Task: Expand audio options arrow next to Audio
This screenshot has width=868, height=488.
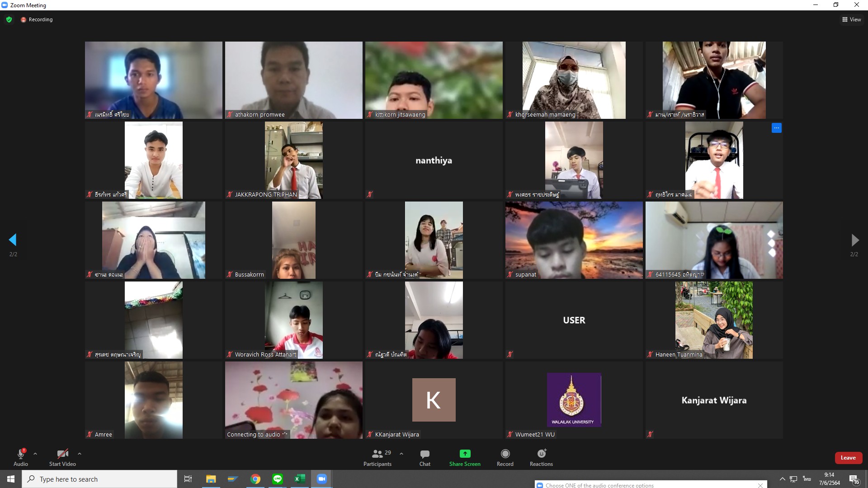Action: (35, 454)
